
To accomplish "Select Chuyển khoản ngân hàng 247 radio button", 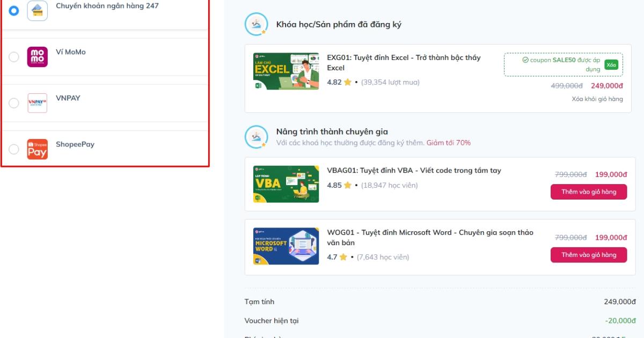I will click(14, 10).
